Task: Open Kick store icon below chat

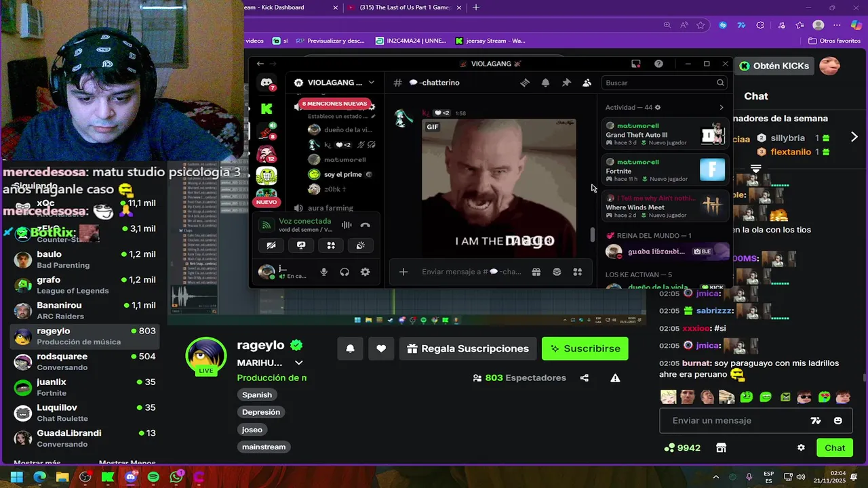Action: pyautogui.click(x=721, y=447)
